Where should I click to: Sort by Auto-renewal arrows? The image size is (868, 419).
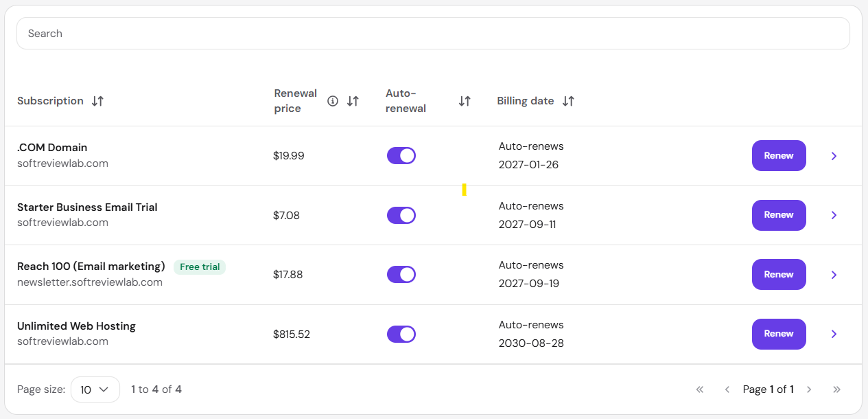tap(465, 101)
